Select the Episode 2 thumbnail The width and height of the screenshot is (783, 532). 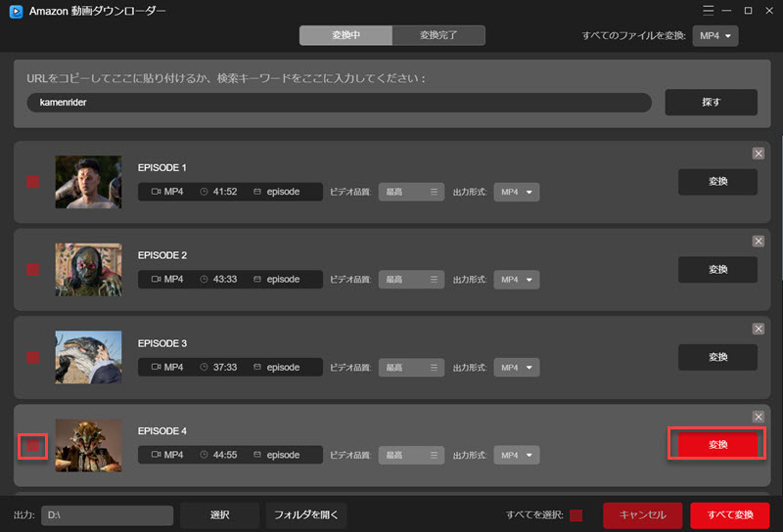tap(88, 270)
